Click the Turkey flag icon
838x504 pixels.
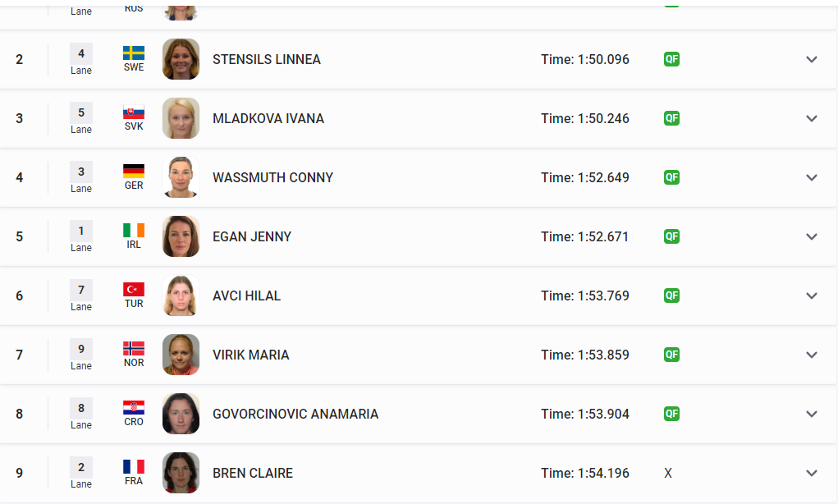pos(134,290)
